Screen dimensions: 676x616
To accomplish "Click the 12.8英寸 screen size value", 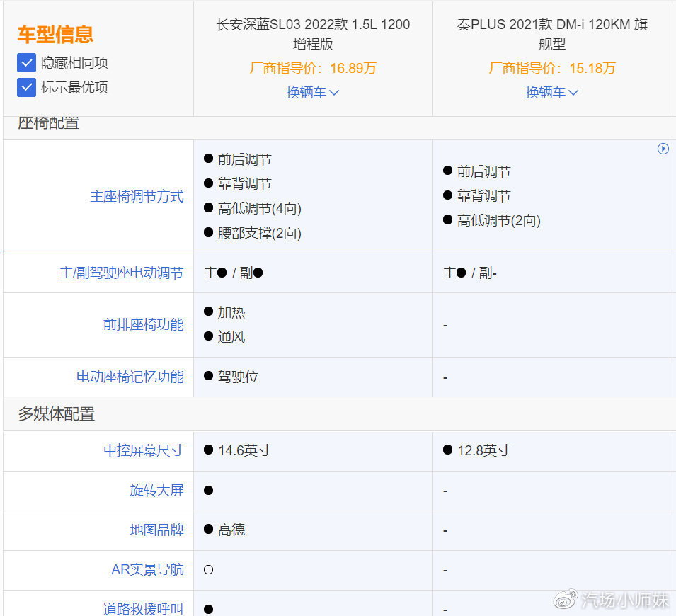I will click(483, 451).
